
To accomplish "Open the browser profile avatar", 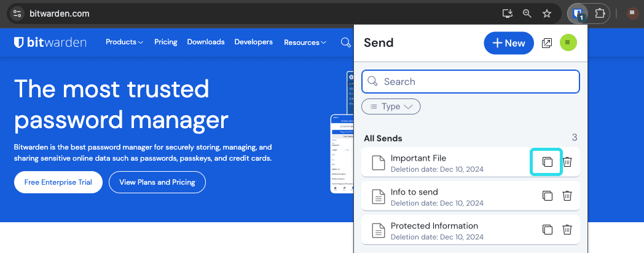I will [x=632, y=14].
